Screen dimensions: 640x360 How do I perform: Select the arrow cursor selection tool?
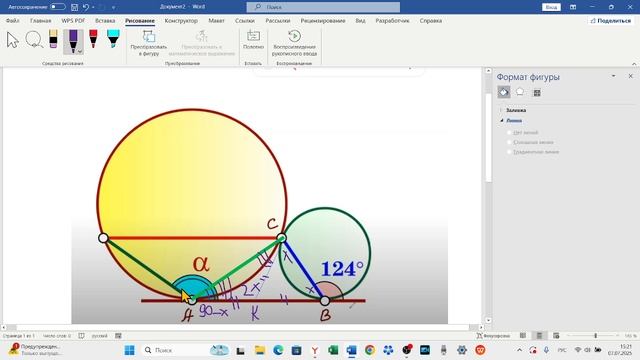[13, 40]
